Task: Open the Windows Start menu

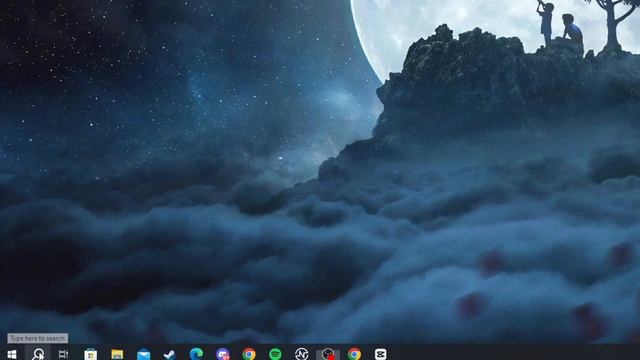Action: click(x=11, y=354)
